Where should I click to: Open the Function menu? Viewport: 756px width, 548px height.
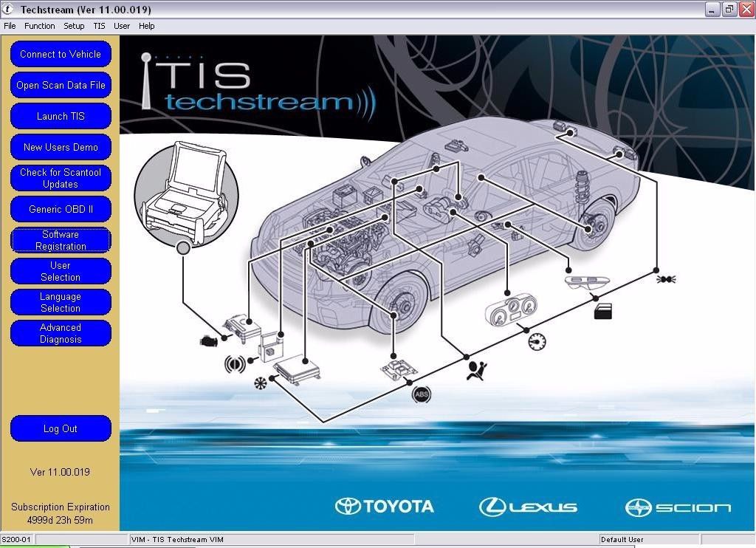pos(40,26)
